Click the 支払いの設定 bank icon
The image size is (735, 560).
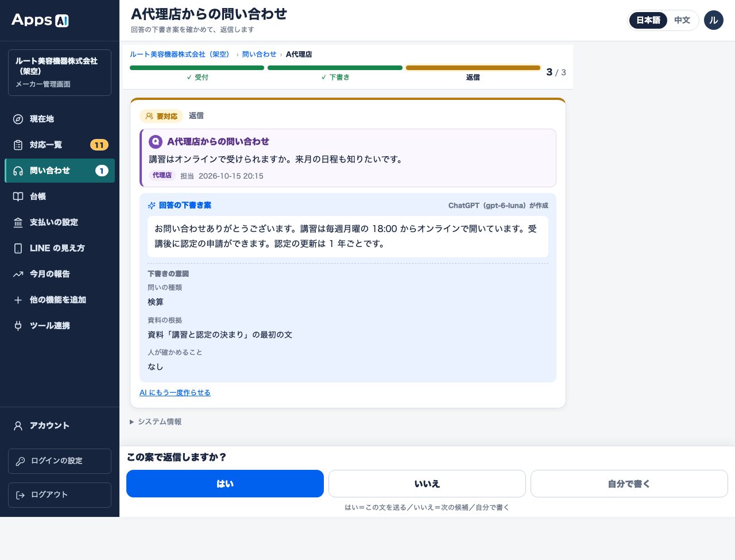(x=18, y=222)
